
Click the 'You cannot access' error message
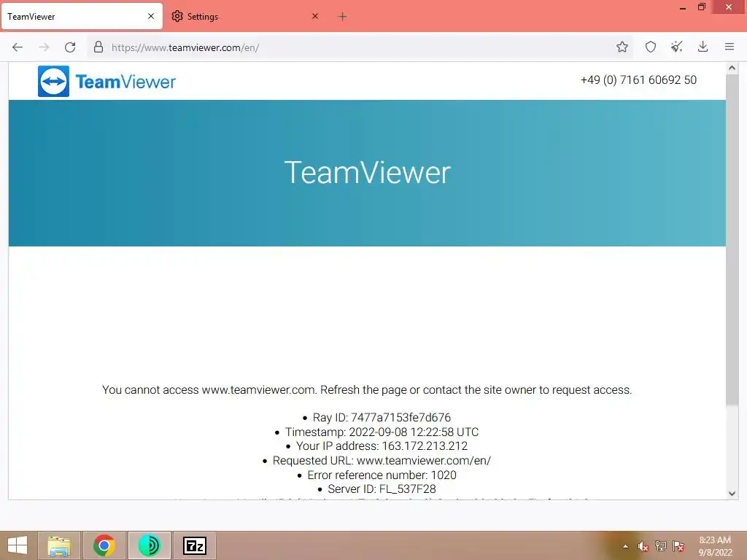click(x=367, y=390)
